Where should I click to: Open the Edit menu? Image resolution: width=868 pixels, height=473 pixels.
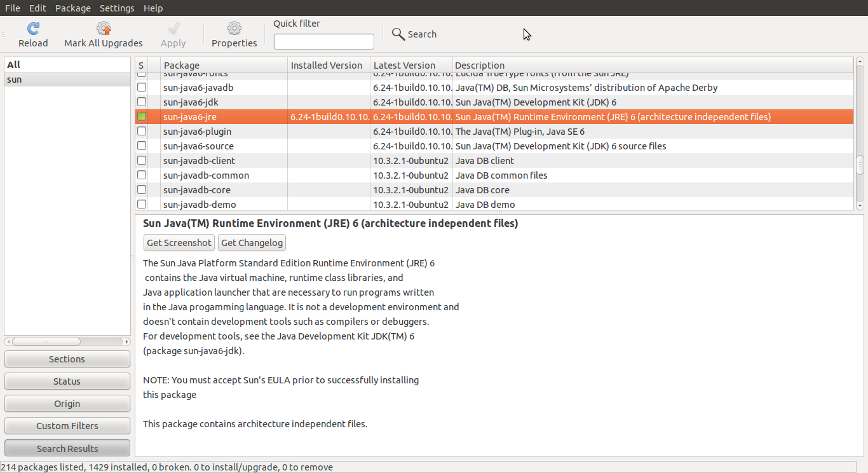point(37,8)
